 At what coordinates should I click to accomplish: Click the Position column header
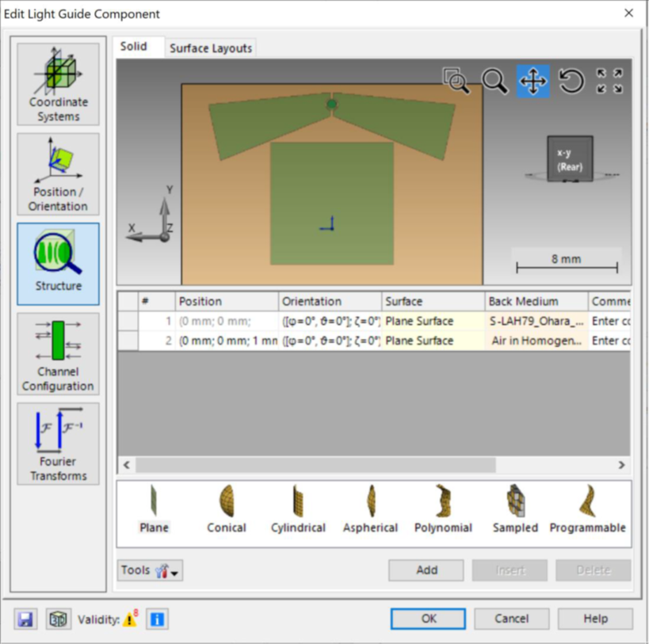tap(227, 301)
